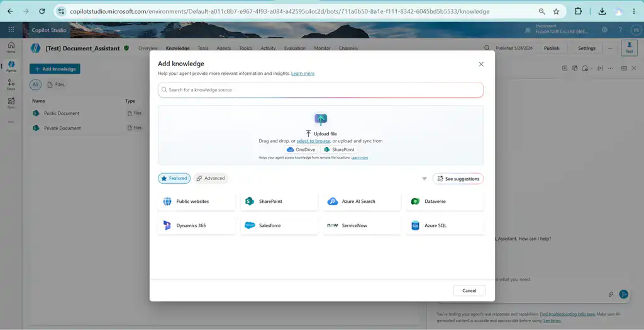Open agent Settings button
The image size is (644, 330).
[x=587, y=48]
